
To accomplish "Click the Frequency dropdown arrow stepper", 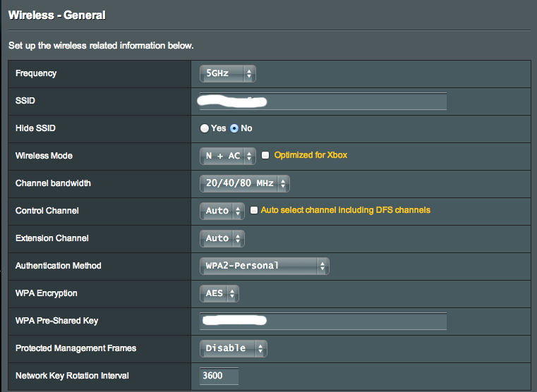I will [x=250, y=73].
